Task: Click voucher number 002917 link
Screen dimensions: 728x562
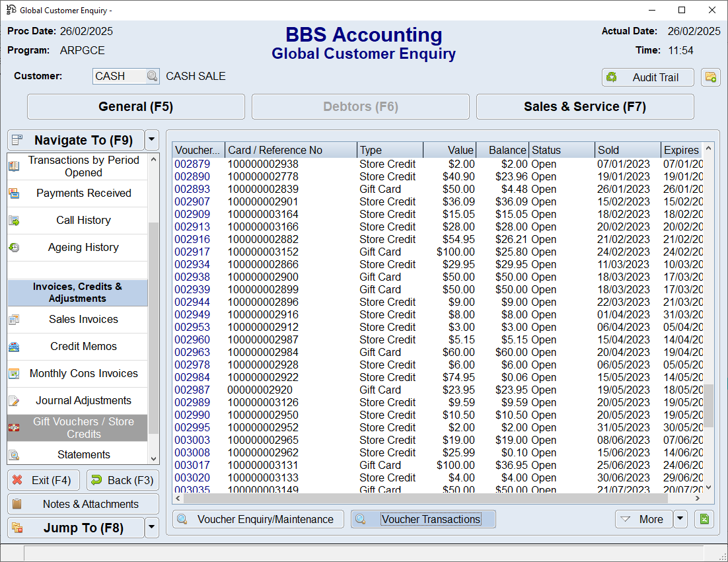Action: (192, 252)
